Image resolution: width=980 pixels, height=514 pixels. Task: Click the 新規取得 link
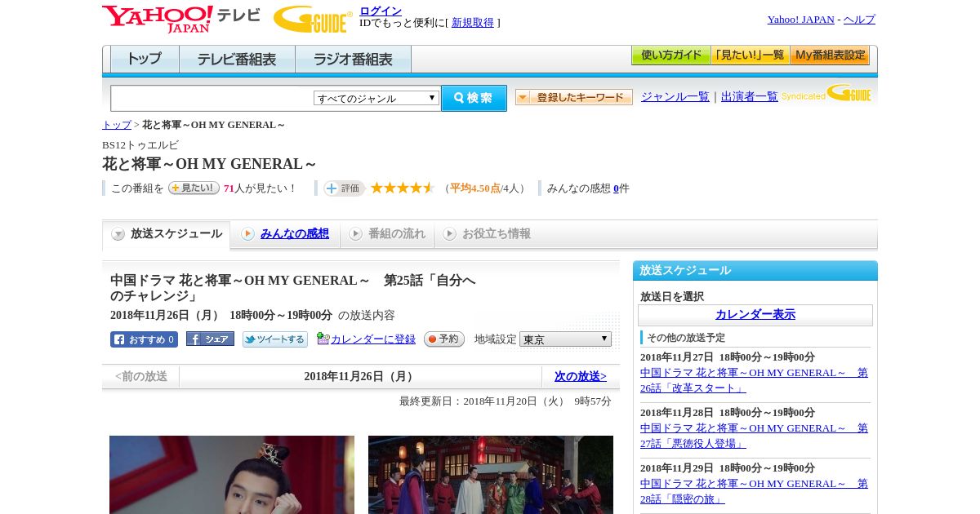pyautogui.click(x=473, y=23)
